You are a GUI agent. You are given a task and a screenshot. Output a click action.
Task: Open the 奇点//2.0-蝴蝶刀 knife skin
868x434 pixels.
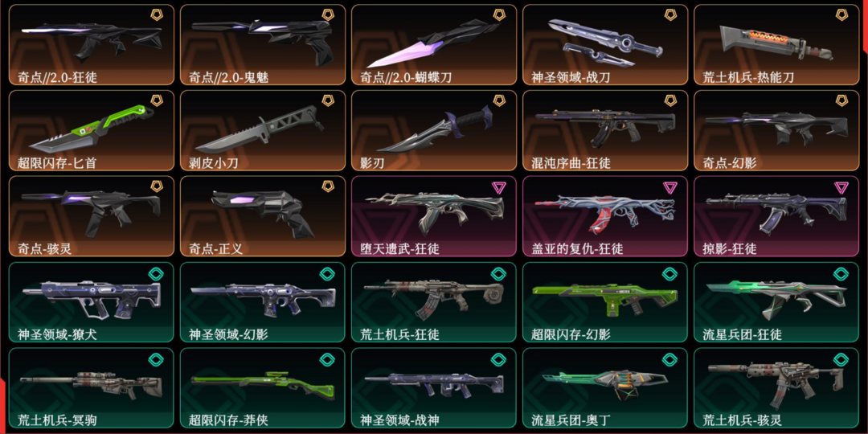click(434, 45)
